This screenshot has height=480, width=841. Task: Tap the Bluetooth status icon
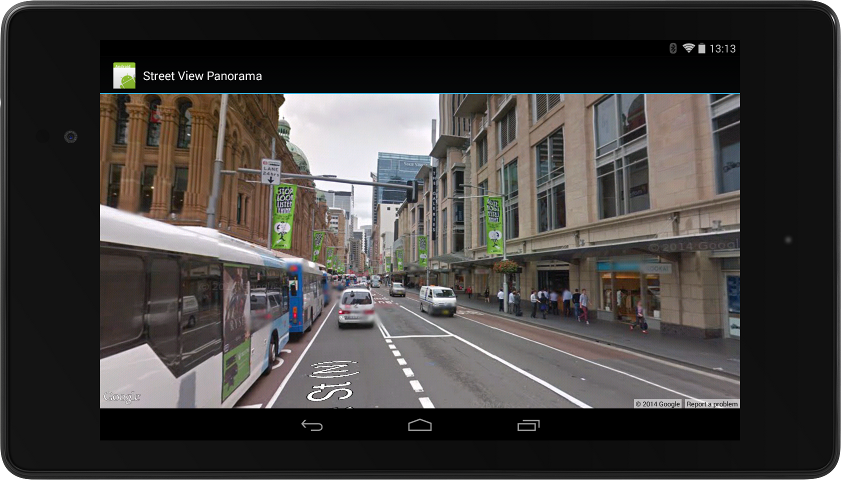[673, 48]
